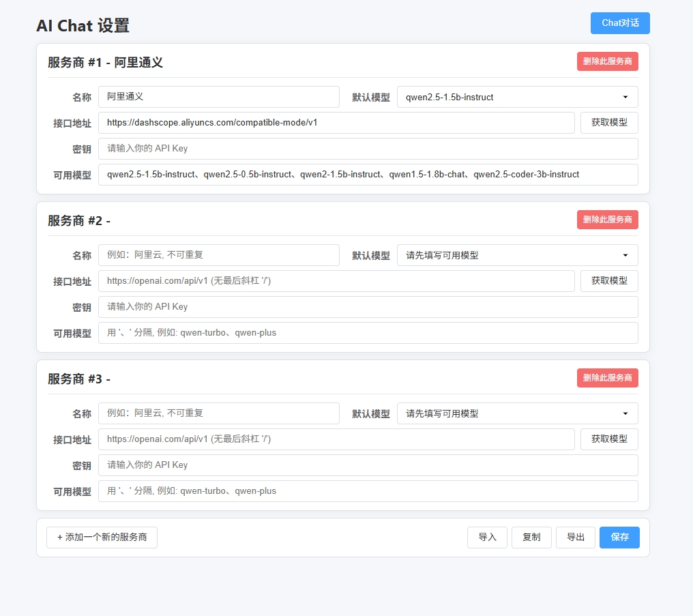The image size is (693, 616).
Task: Focus the name field of provider #2
Action: 219,255
